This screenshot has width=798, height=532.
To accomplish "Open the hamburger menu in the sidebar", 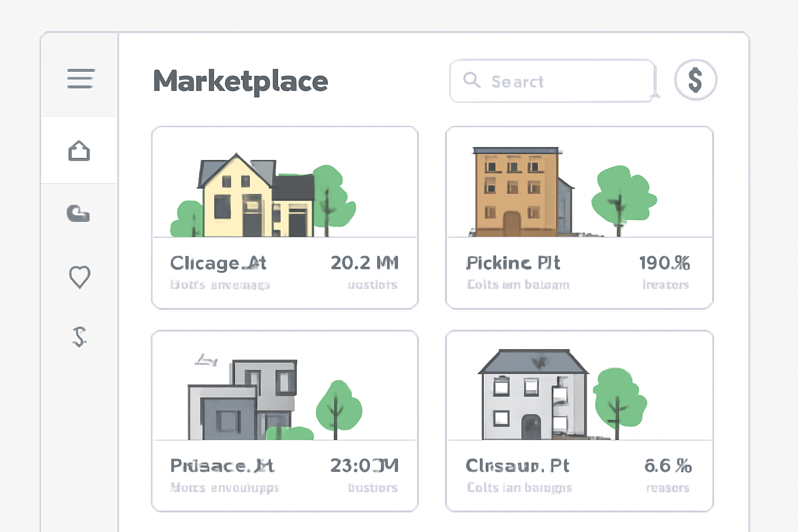I will 81,78.
